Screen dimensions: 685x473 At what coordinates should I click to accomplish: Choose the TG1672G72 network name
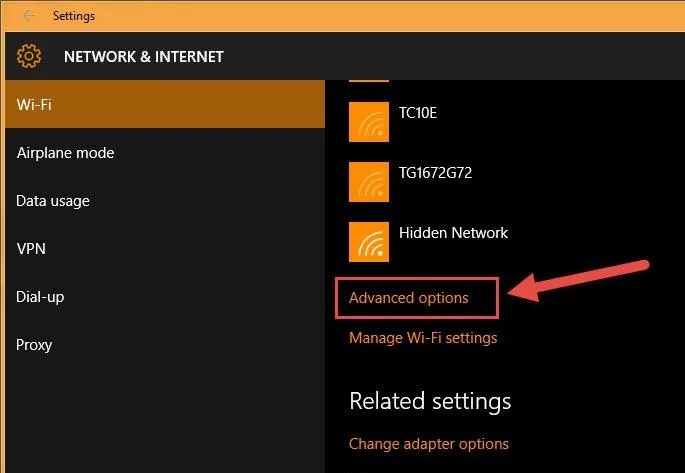click(x=435, y=173)
